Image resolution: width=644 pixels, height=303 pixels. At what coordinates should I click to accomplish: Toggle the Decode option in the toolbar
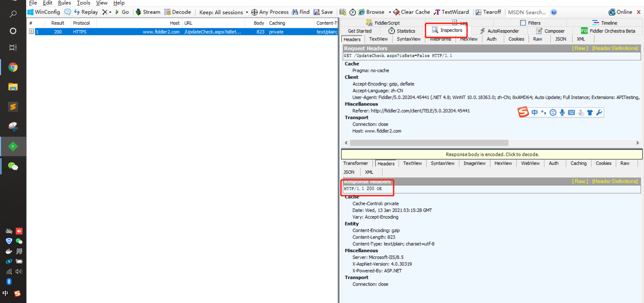click(x=177, y=12)
